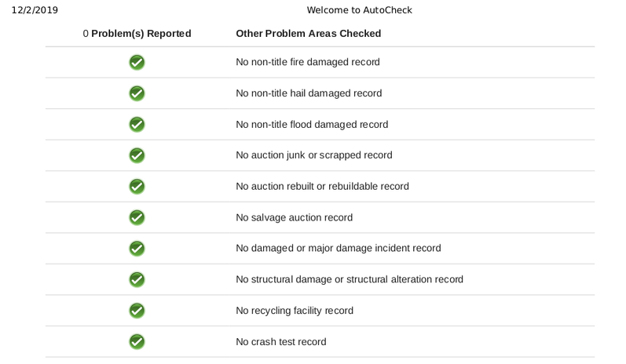Viewport: 626px width, 364px height.
Task: Click the '0 Problem(s) Reported' column header
Action: (x=137, y=34)
